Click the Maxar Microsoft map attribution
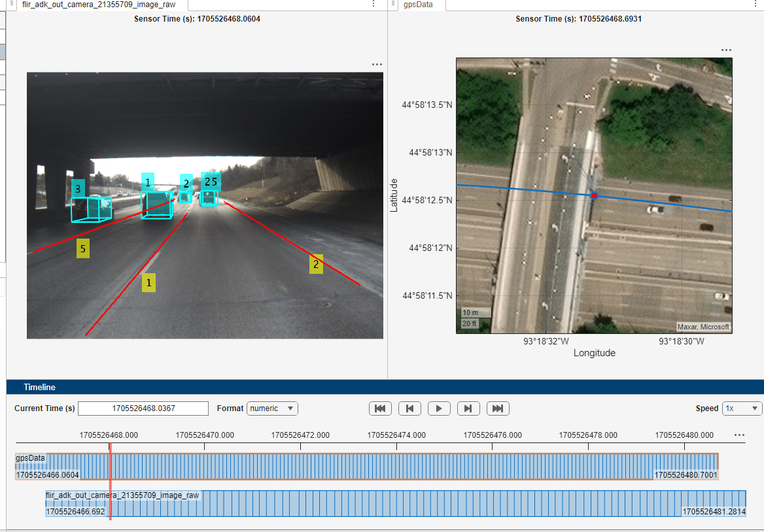Screen dimensions: 764x532 pyautogui.click(x=703, y=326)
